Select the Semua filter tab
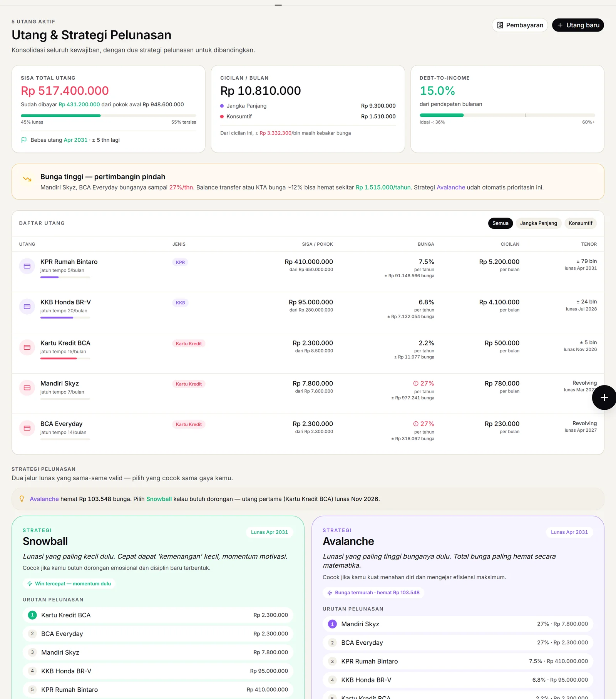The height and width of the screenshot is (699, 616). tap(500, 223)
